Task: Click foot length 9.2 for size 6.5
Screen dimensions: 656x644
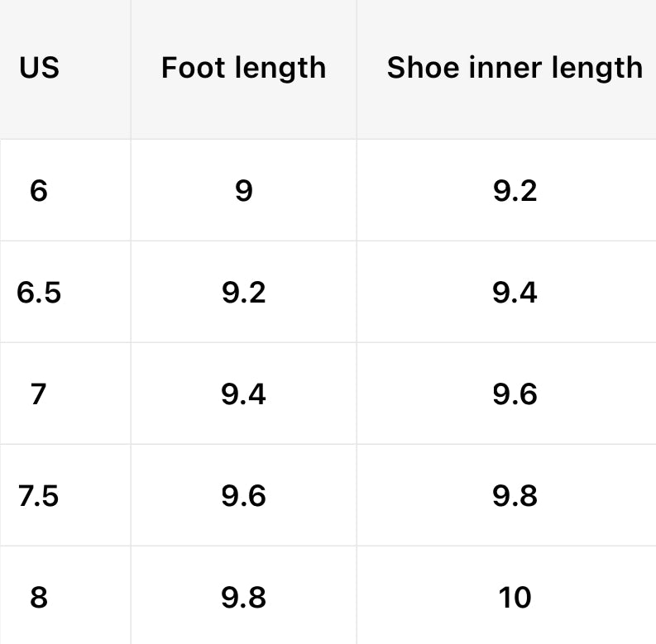Action: [x=243, y=293]
